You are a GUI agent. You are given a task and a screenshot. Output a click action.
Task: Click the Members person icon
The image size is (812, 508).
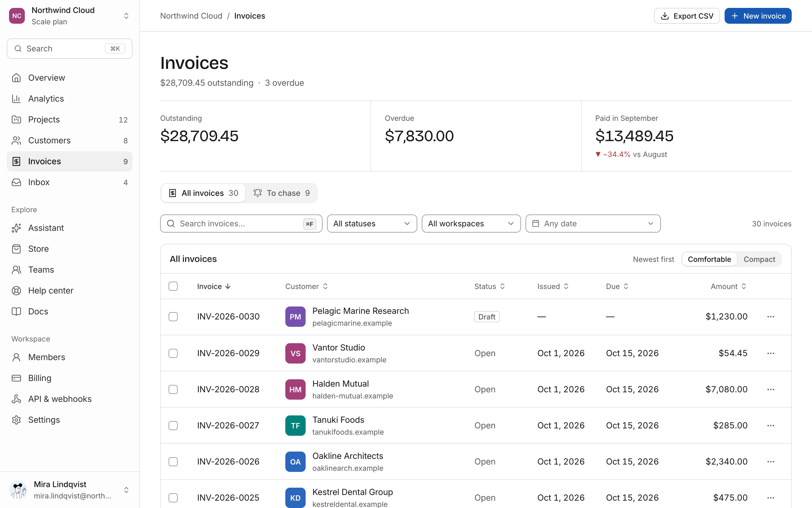point(16,357)
